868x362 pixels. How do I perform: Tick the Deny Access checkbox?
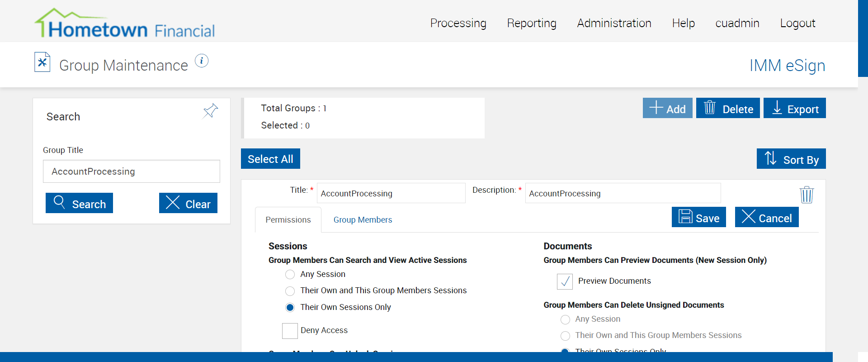pos(290,331)
